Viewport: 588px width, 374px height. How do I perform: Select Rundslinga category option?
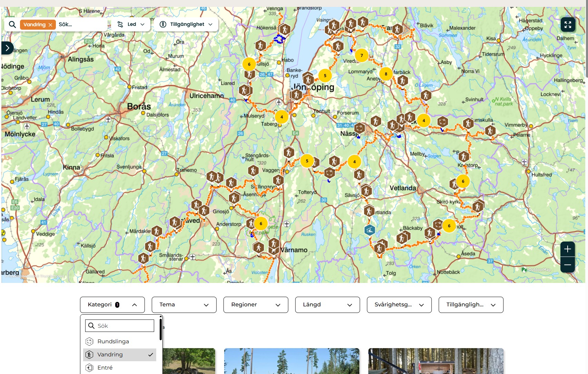coord(113,342)
